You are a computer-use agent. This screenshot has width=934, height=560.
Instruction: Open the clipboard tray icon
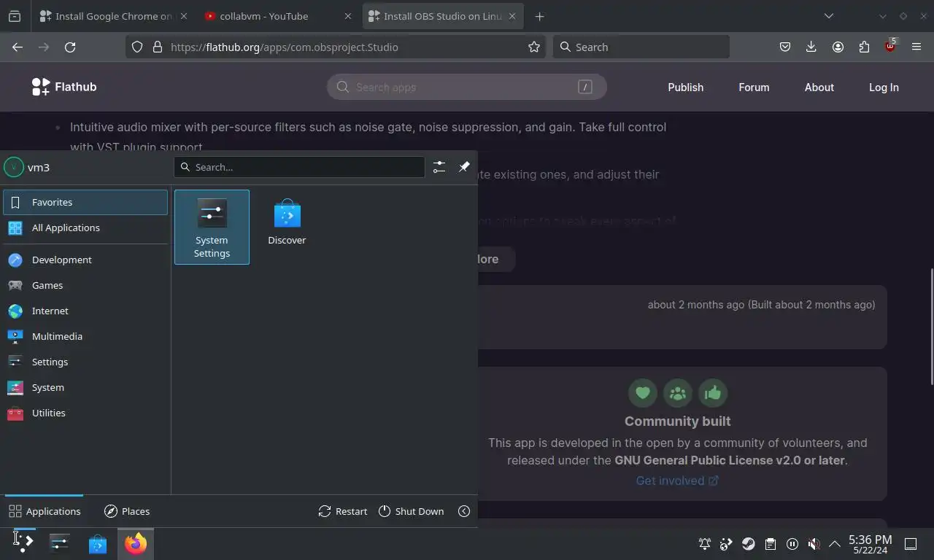click(x=770, y=544)
